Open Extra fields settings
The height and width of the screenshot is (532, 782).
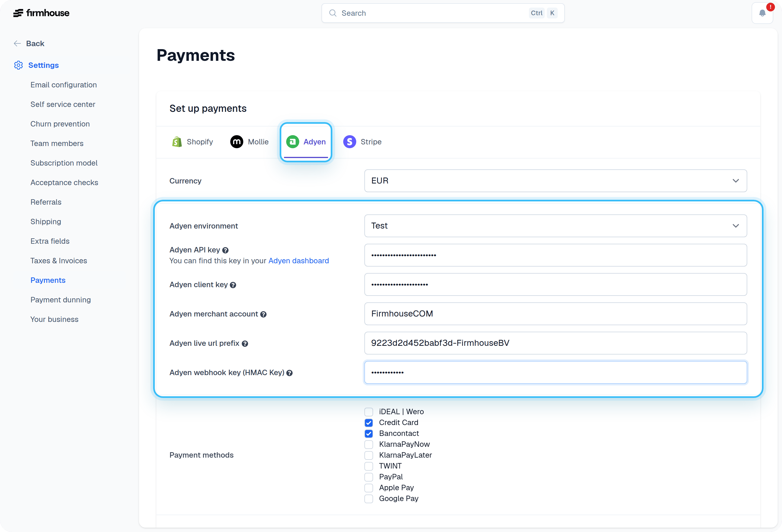pyautogui.click(x=50, y=241)
